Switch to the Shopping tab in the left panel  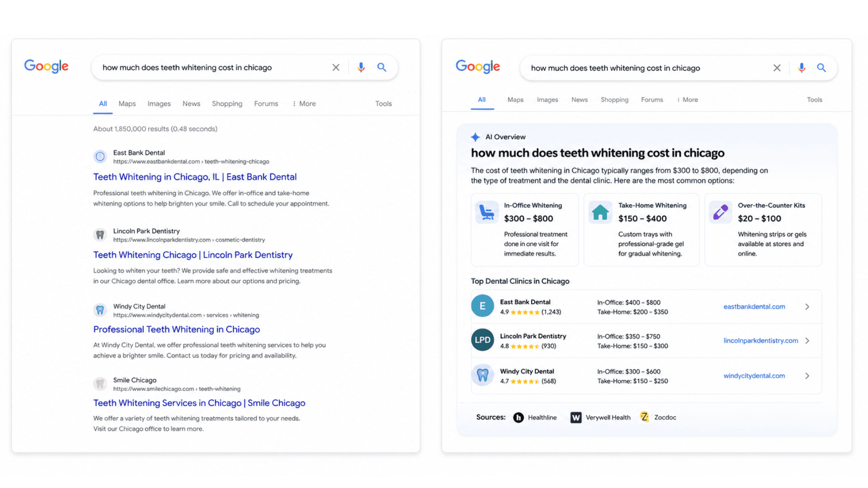[x=227, y=103]
